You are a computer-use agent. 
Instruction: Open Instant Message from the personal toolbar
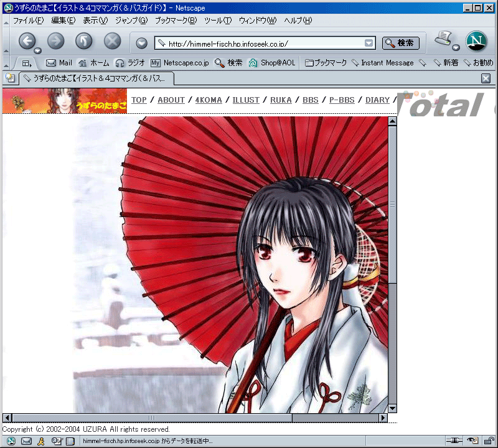383,63
